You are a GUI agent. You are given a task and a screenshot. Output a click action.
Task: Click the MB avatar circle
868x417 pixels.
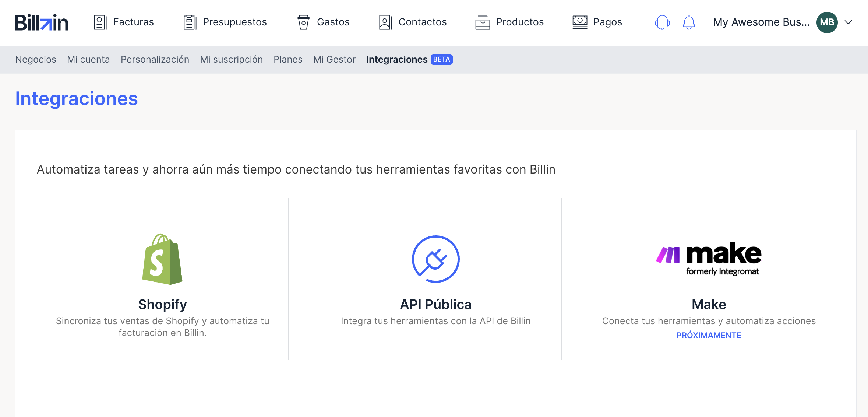pyautogui.click(x=827, y=22)
